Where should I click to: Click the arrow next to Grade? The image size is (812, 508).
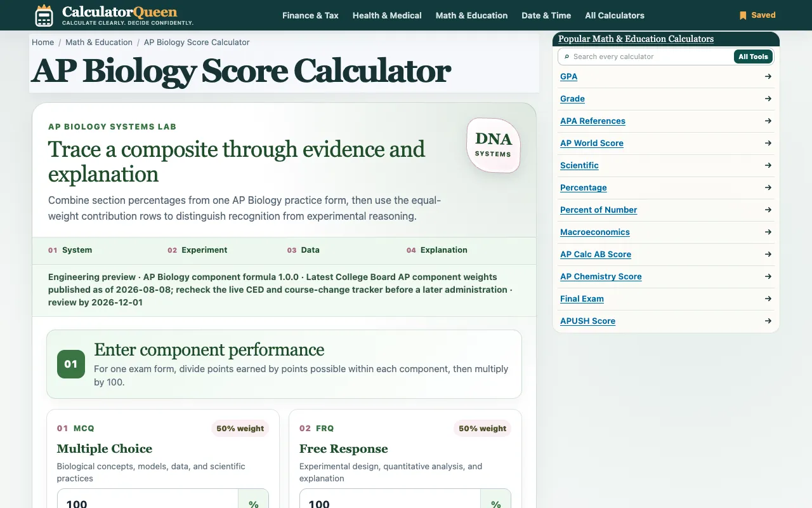(768, 98)
